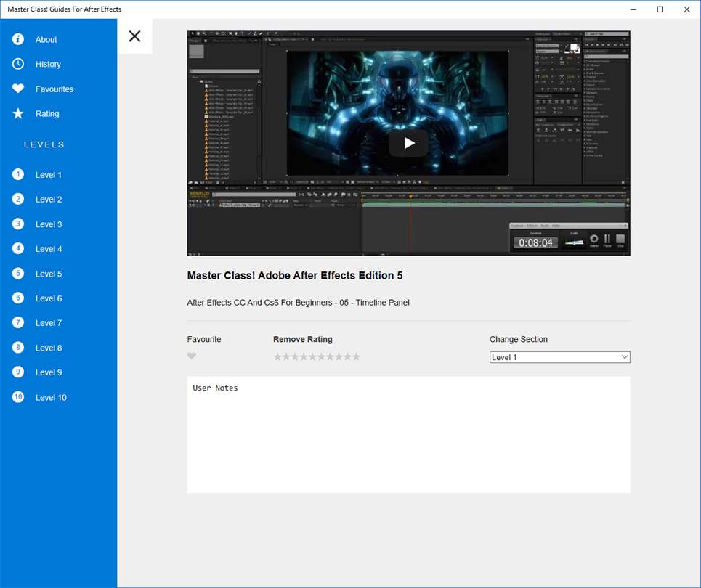Open Level 8 from the levels list
Image resolution: width=701 pixels, height=588 pixels.
(49, 348)
